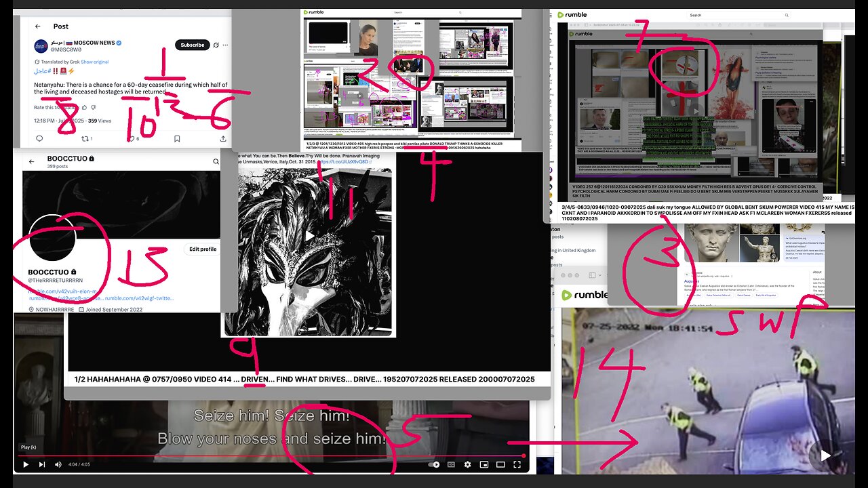
Task: Subscribe to MOSCOW NEWS account
Action: (192, 45)
